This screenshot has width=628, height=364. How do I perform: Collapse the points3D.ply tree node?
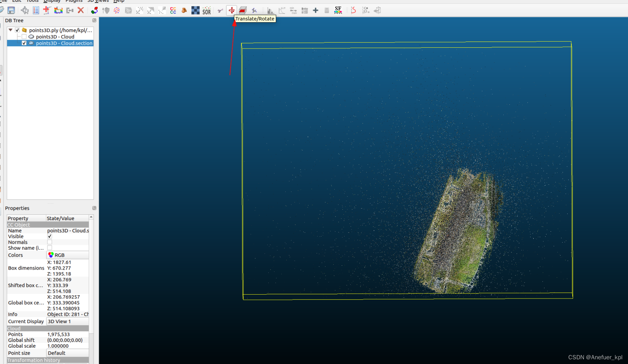(x=10, y=30)
